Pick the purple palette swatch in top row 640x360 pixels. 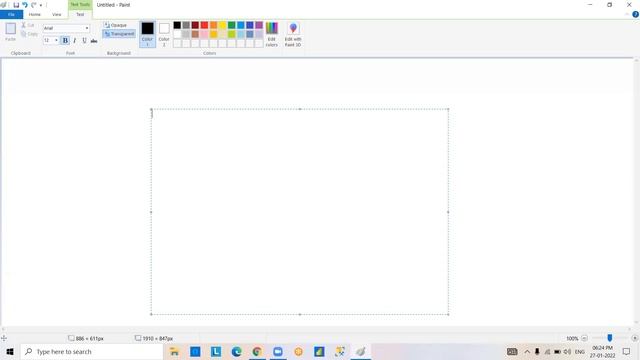(259, 25)
